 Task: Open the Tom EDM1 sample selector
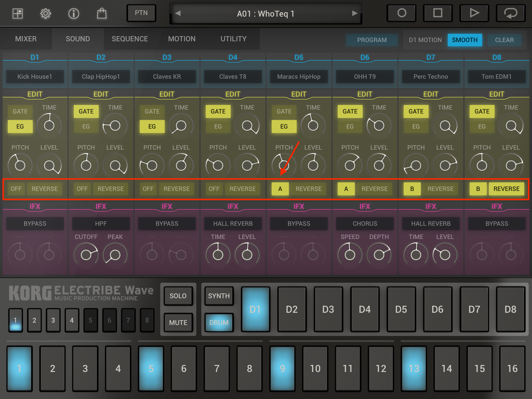[x=497, y=77]
